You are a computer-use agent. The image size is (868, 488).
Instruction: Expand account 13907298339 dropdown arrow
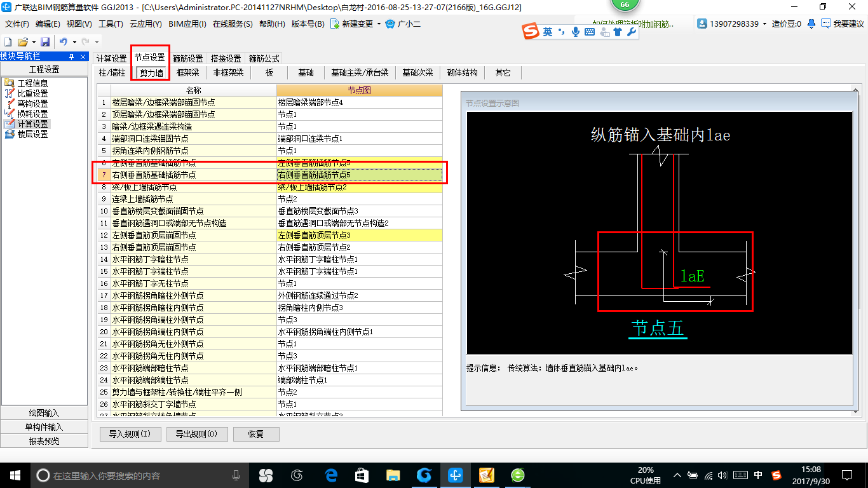click(x=764, y=24)
